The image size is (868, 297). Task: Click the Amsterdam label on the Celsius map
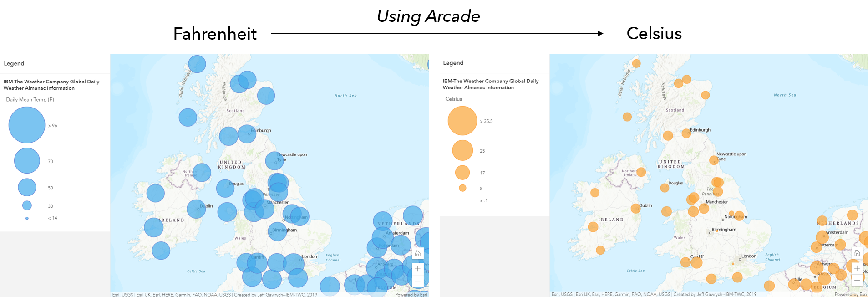[x=837, y=232]
